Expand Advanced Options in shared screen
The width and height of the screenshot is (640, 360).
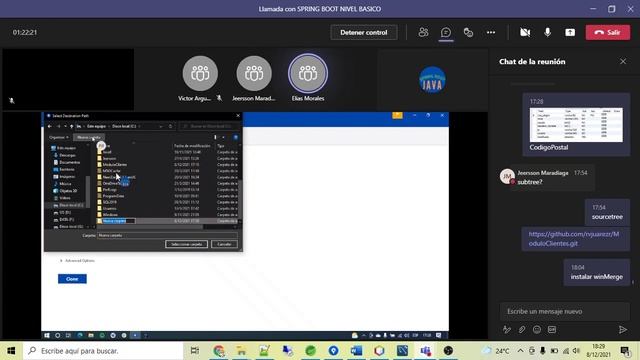(x=78, y=260)
